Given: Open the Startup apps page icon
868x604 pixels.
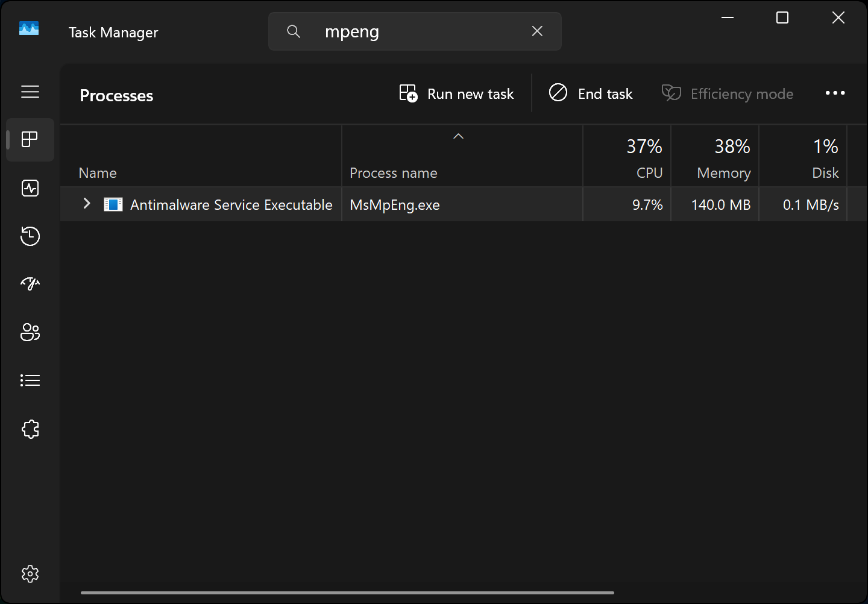Looking at the screenshot, I should [x=30, y=284].
